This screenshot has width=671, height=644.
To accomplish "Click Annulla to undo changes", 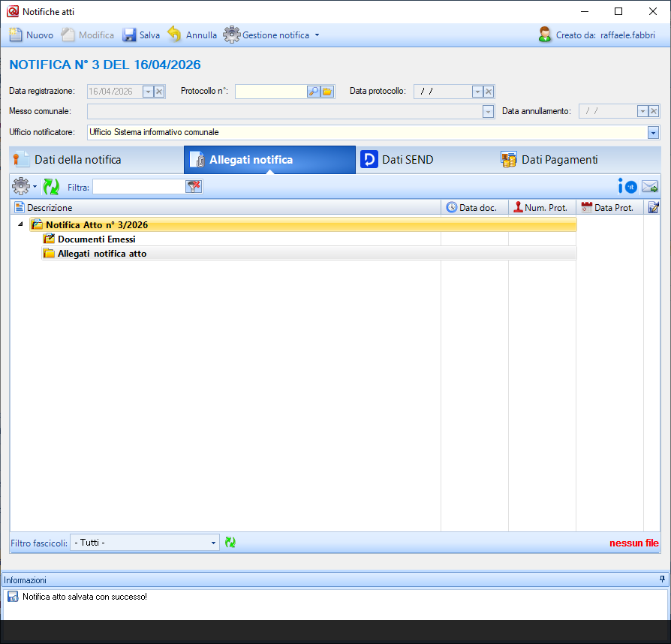I will click(192, 35).
